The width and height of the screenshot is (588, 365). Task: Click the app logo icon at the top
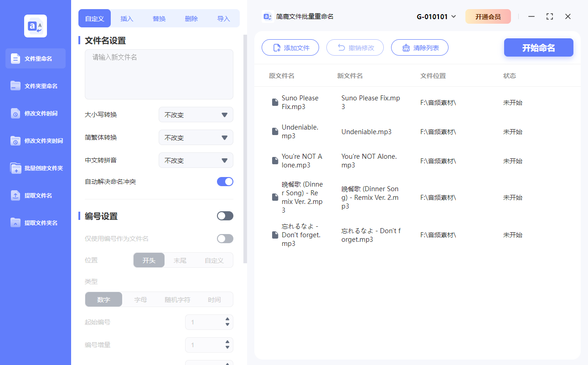pos(35,26)
